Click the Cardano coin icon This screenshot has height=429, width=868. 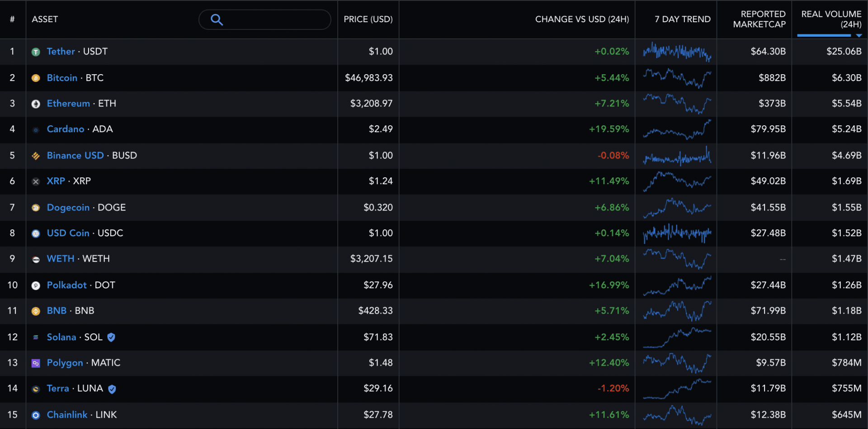(x=36, y=130)
